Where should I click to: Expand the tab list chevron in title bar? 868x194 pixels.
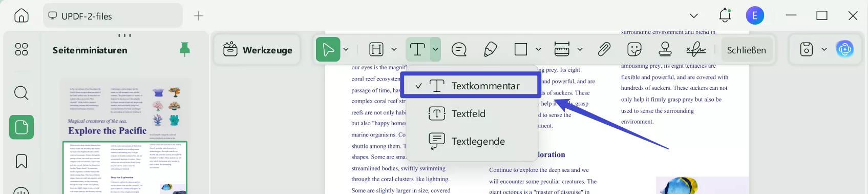click(694, 16)
